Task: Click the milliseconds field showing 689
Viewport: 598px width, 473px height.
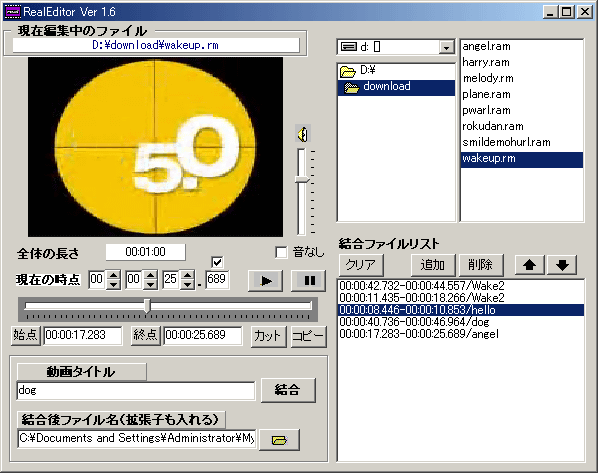Action: 217,279
